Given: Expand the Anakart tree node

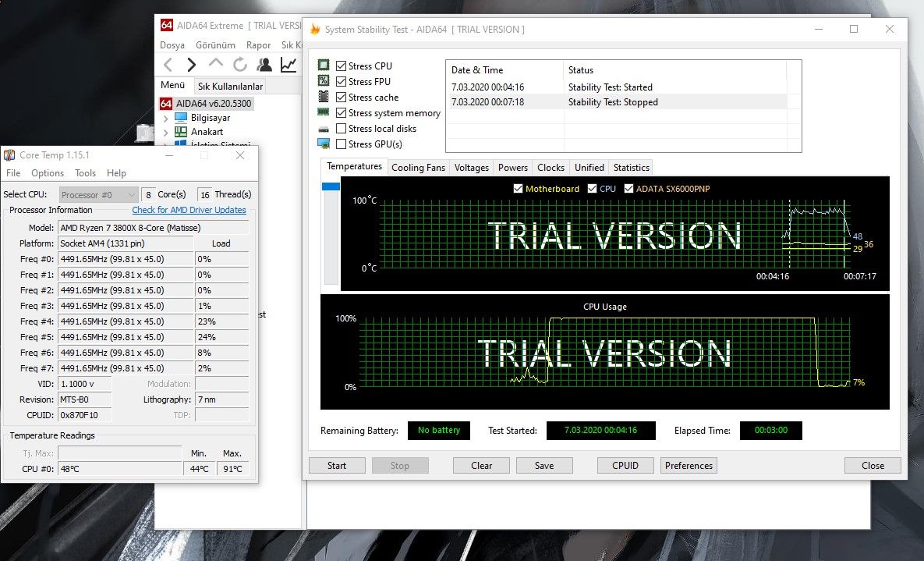Looking at the screenshot, I should [165, 133].
